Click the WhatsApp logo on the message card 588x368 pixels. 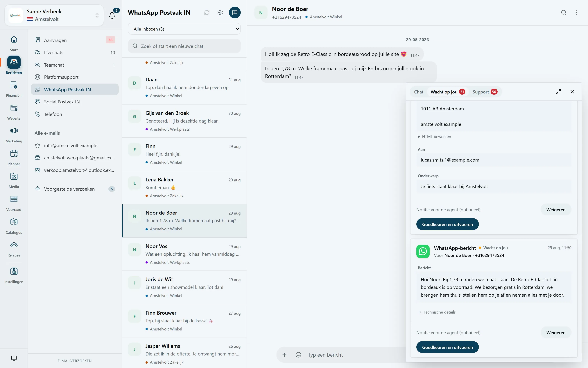423,251
